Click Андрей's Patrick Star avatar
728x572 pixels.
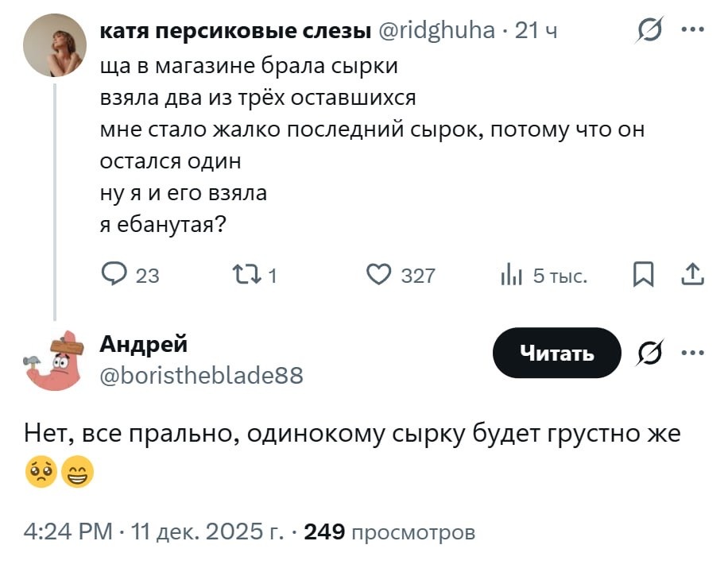(55, 359)
